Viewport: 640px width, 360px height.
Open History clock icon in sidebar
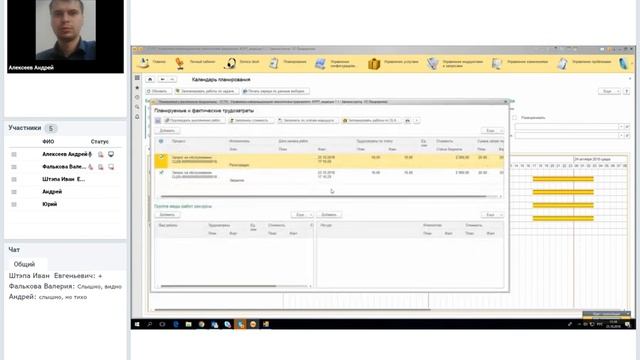[x=137, y=97]
